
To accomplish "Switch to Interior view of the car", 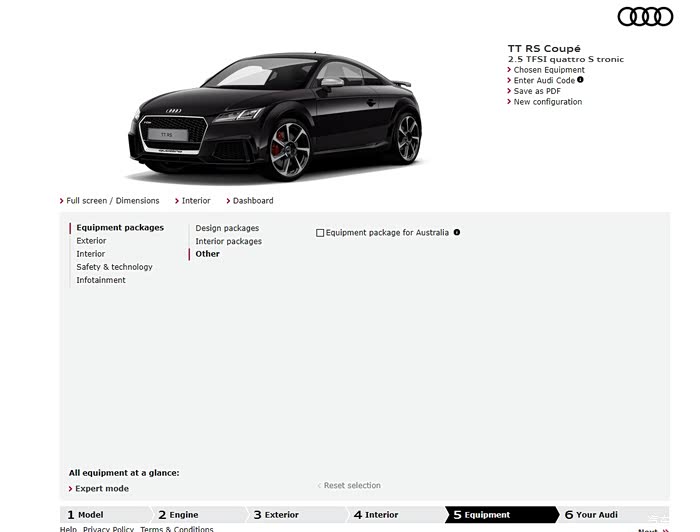I will coord(196,201).
